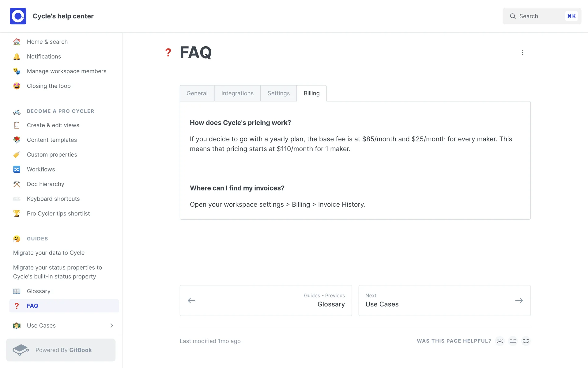Rate page with happy face icon
Image resolution: width=588 pixels, height=368 pixels.
coord(526,341)
